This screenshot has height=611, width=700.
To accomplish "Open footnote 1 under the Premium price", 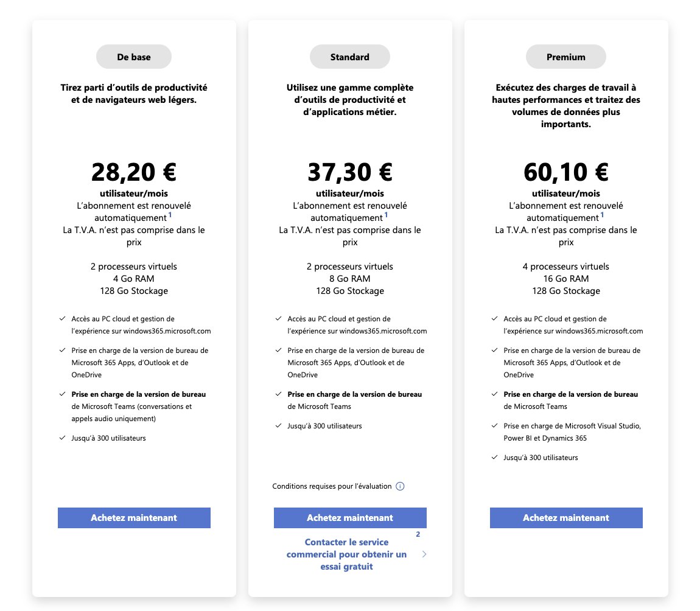I will 601,214.
